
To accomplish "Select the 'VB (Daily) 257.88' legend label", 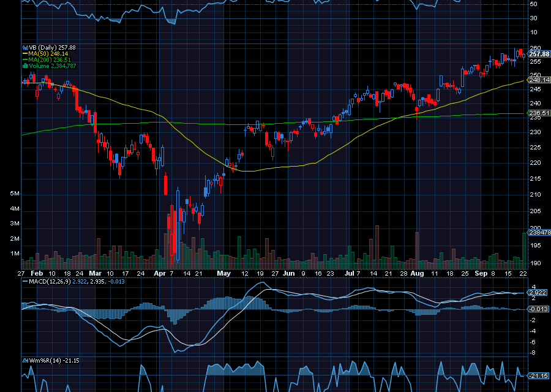I will [x=53, y=47].
